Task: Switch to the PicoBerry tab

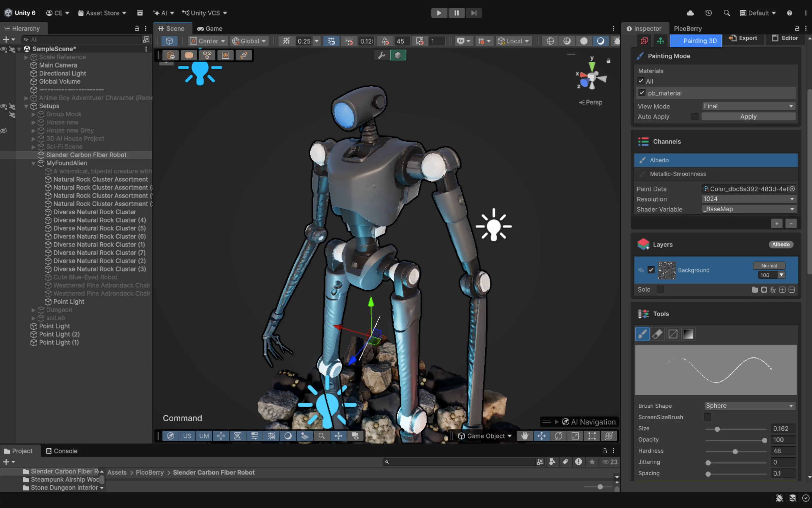Action: tap(687, 28)
